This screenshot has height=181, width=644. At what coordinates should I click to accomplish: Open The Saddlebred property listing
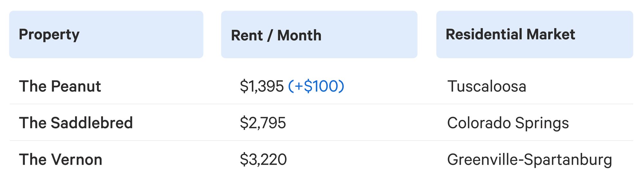coord(76,123)
